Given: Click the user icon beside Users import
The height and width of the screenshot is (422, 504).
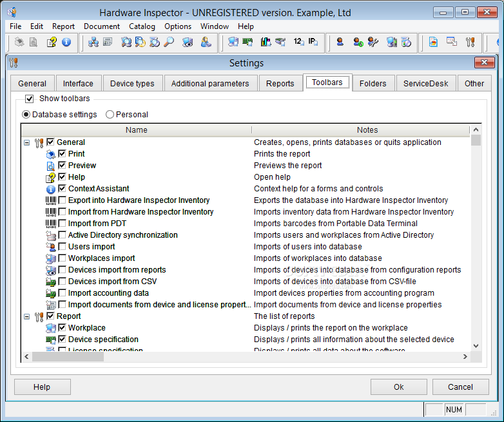Looking at the screenshot, I should (x=51, y=247).
